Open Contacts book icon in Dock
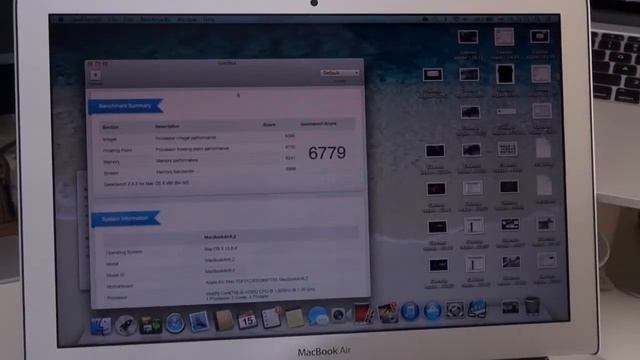The image size is (640, 360). (x=224, y=320)
